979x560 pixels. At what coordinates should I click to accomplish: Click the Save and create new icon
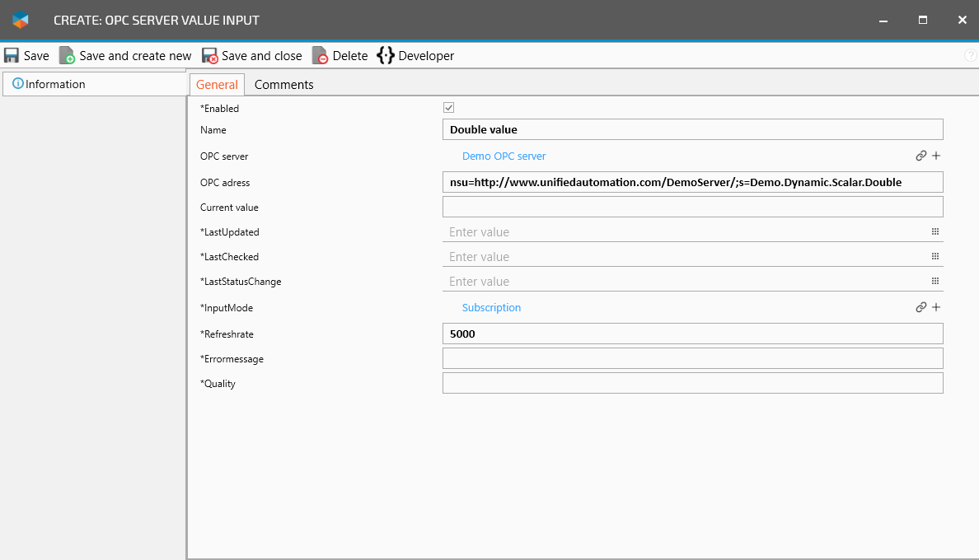(x=67, y=56)
